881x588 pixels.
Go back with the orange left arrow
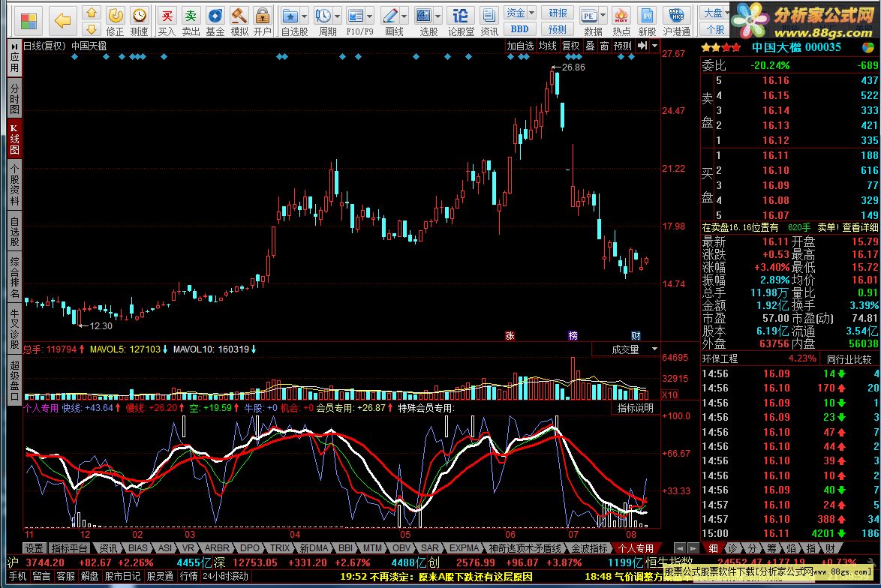tap(62, 21)
